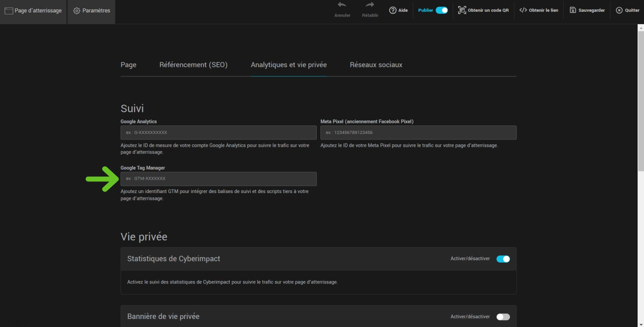Open the Page d'atterrissage view
Screen dimensions: 644x327
click(x=33, y=11)
